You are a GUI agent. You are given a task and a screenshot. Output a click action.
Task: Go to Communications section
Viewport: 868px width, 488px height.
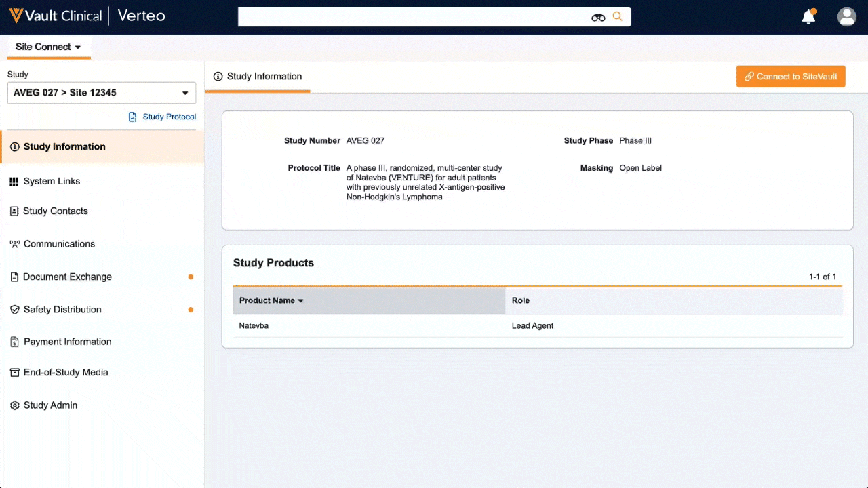coord(59,244)
